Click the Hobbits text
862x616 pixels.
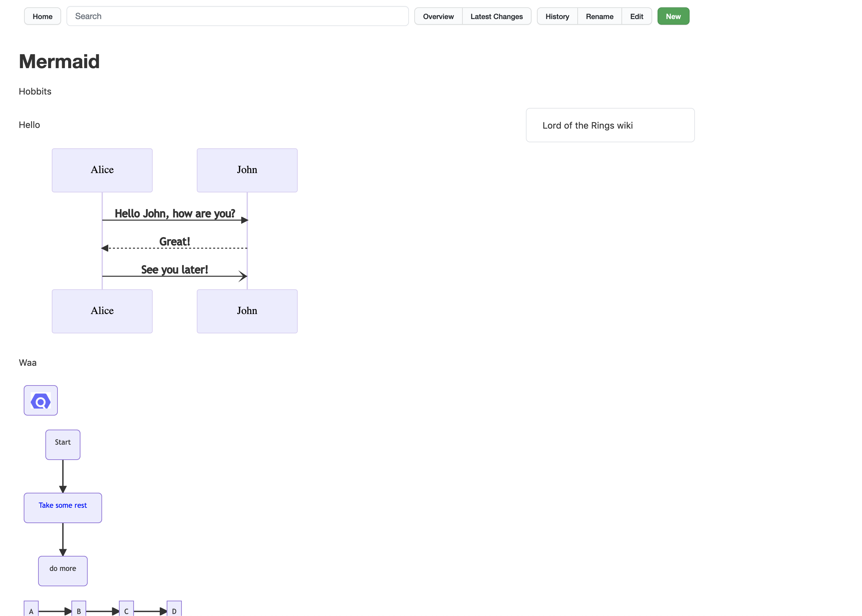(x=35, y=92)
